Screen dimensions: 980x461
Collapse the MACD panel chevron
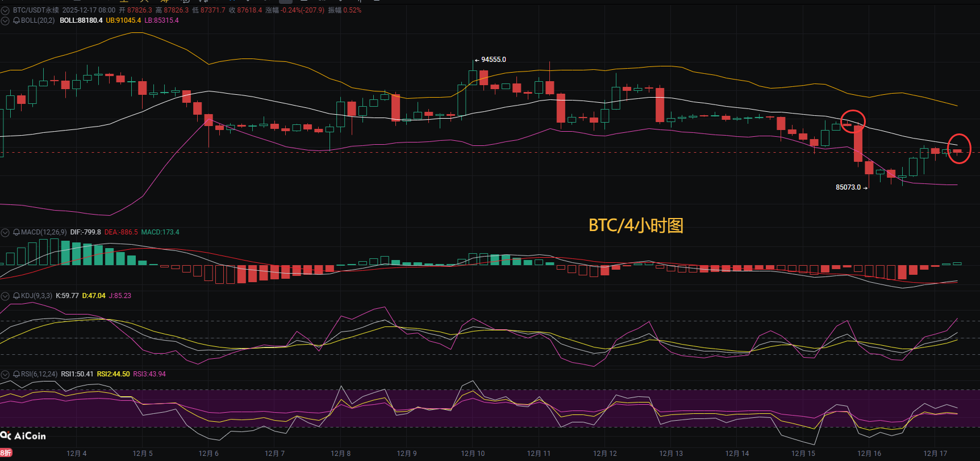pos(5,232)
